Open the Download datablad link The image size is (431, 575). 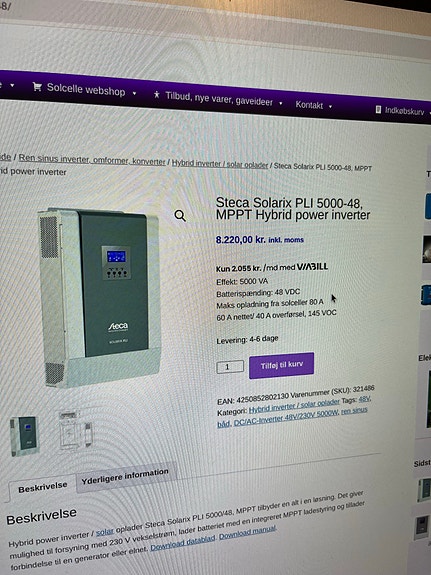click(x=183, y=541)
